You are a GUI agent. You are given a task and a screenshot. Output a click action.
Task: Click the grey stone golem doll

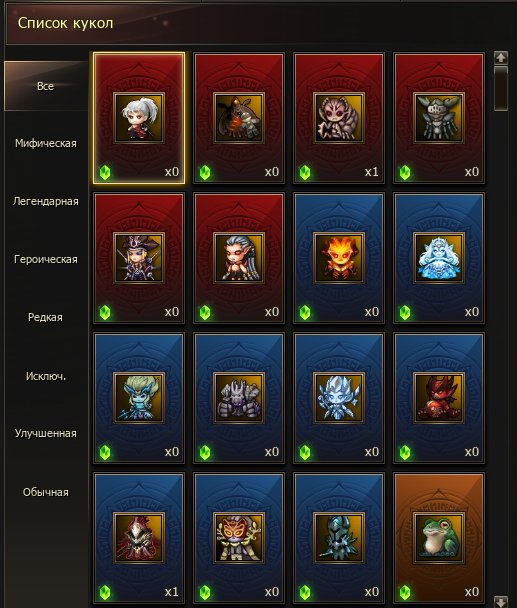click(239, 398)
